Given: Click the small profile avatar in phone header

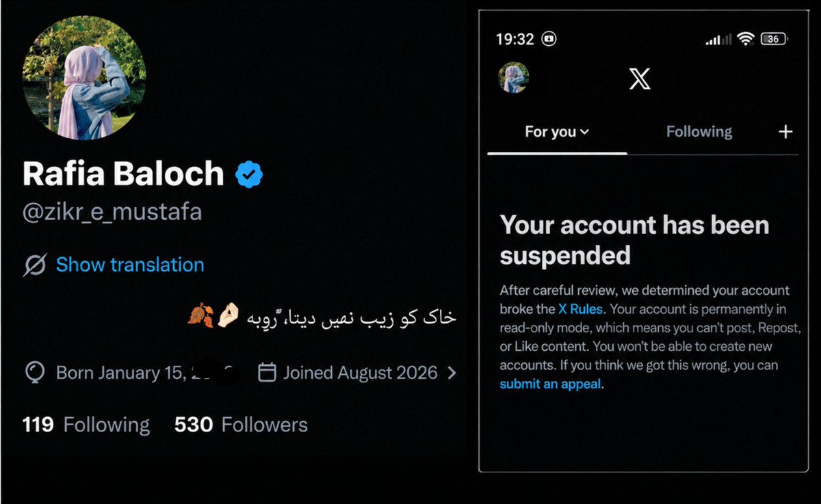Looking at the screenshot, I should click(x=513, y=78).
